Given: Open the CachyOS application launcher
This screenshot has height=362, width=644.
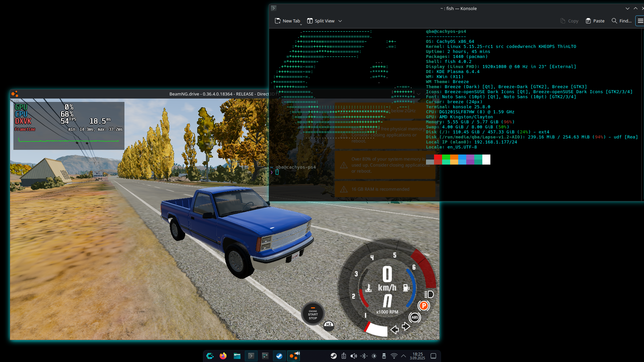Looking at the screenshot, I should click(x=210, y=356).
